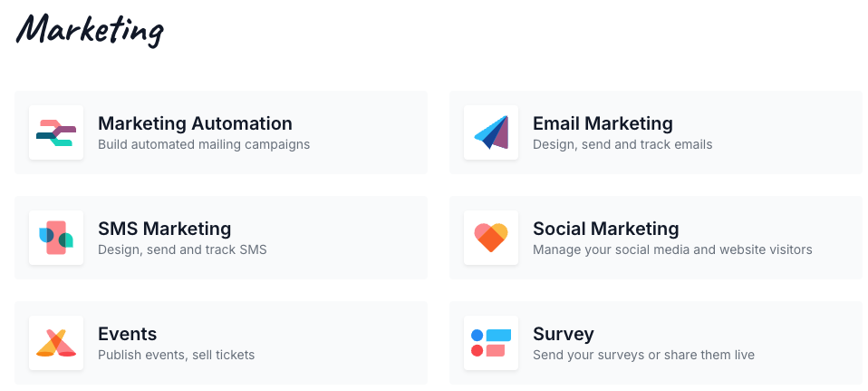
Task: Click the Social Marketing heart icon
Action: (491, 238)
